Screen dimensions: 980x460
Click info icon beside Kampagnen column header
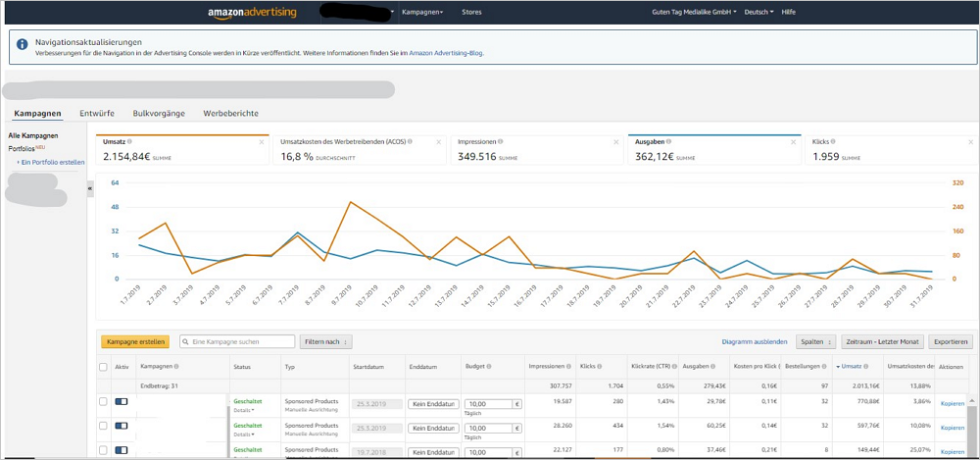(176, 366)
